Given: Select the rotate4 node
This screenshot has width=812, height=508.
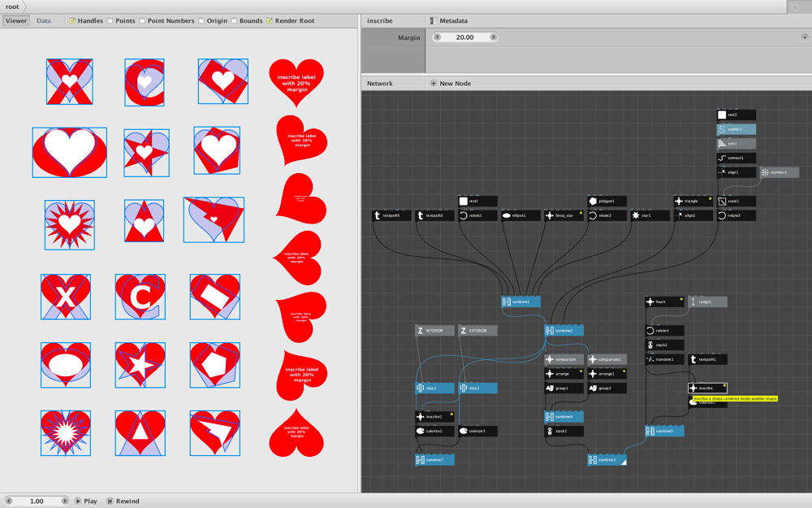Looking at the screenshot, I should 664,330.
